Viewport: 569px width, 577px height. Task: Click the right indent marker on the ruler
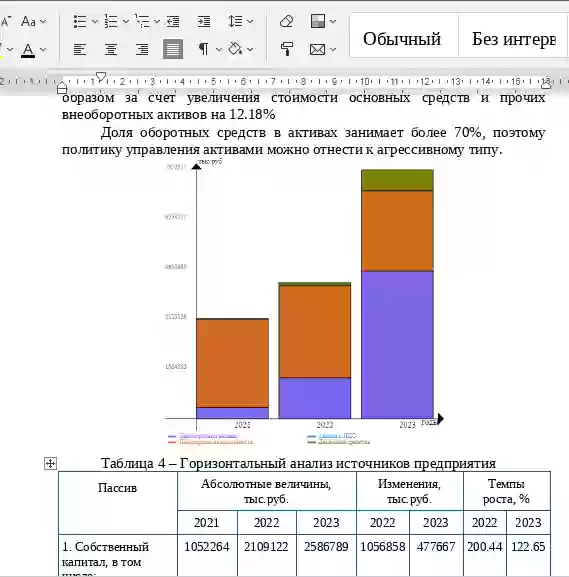coord(546,84)
